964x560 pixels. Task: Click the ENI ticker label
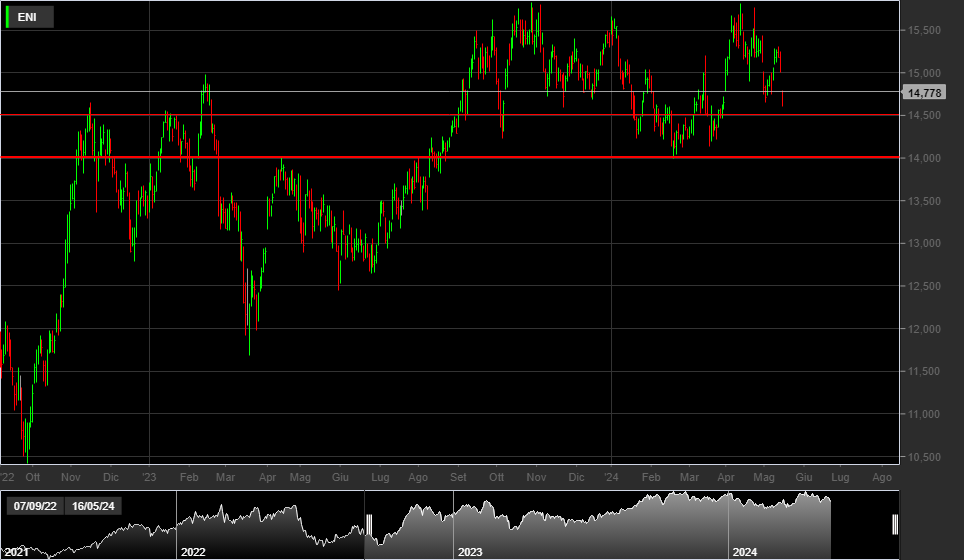click(x=27, y=17)
